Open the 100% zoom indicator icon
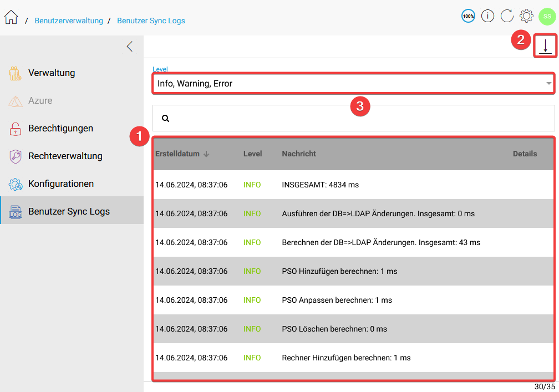 (468, 16)
